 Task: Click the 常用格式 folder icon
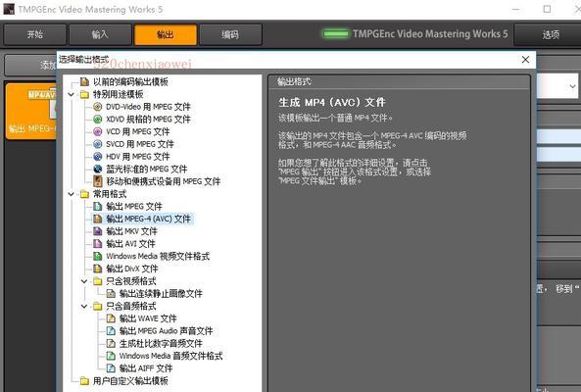[85, 194]
